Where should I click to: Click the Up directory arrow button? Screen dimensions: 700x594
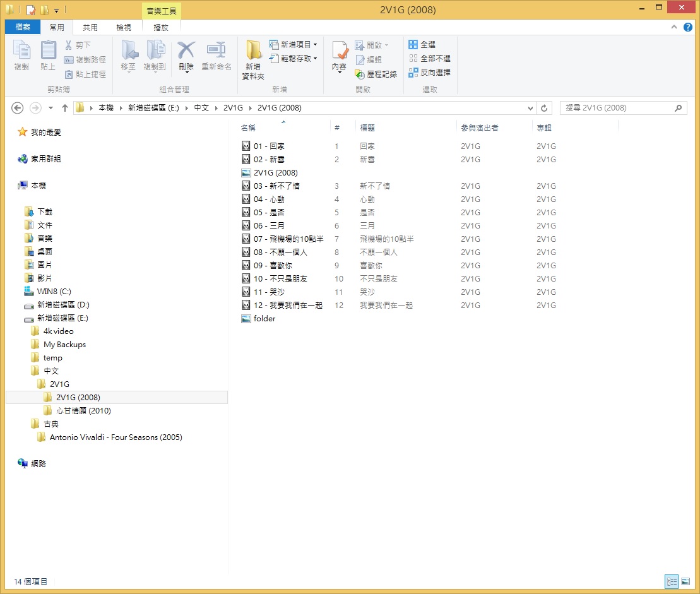pyautogui.click(x=65, y=108)
